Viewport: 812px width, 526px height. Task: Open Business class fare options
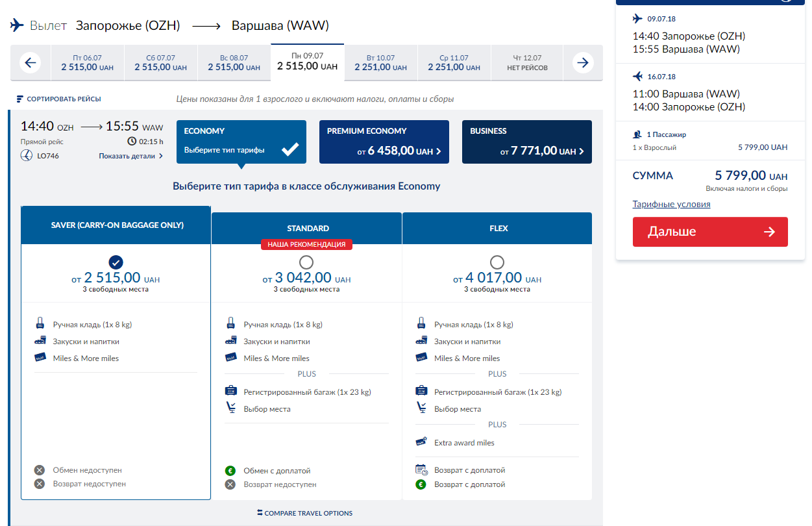coord(526,142)
